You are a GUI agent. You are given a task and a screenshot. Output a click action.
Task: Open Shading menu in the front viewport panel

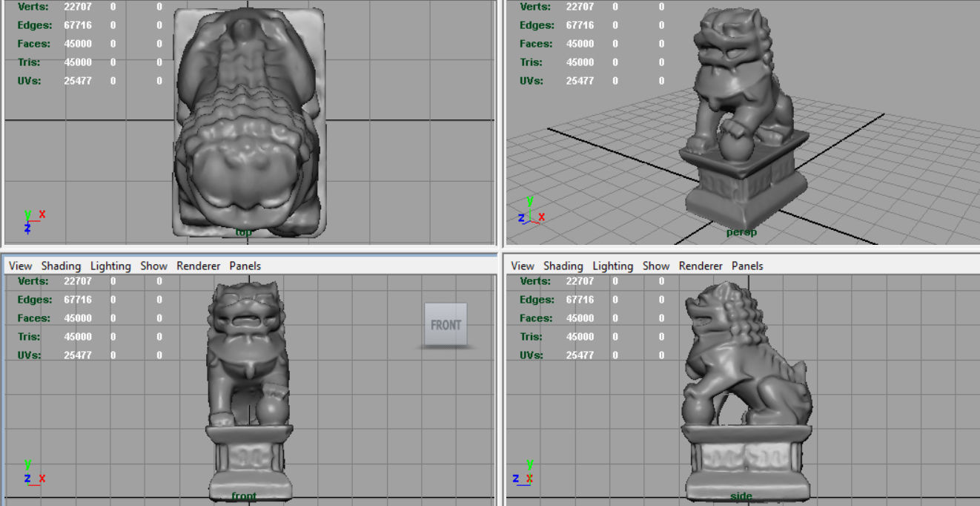pyautogui.click(x=61, y=266)
